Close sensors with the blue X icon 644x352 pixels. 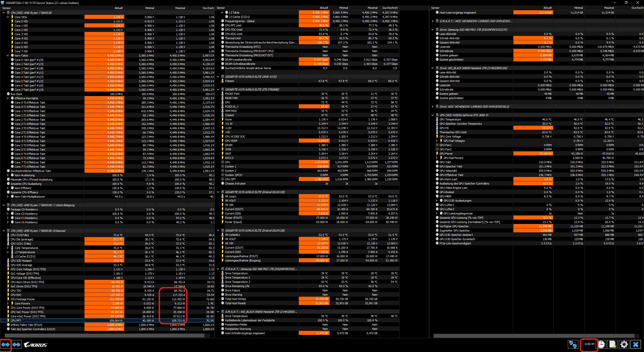tap(636, 344)
